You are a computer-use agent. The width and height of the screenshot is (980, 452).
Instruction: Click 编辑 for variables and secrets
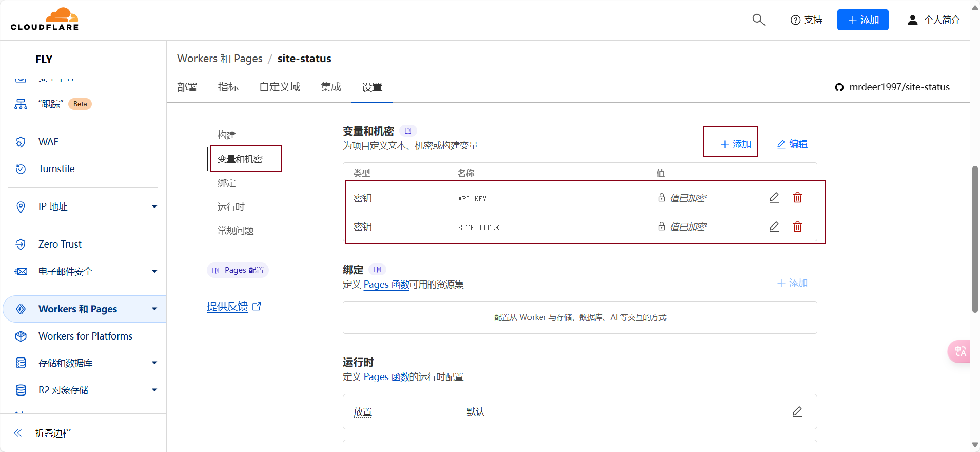pos(792,144)
